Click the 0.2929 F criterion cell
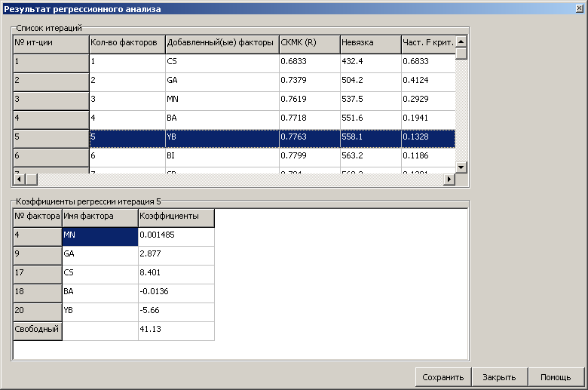The image size is (588, 390). click(428, 101)
